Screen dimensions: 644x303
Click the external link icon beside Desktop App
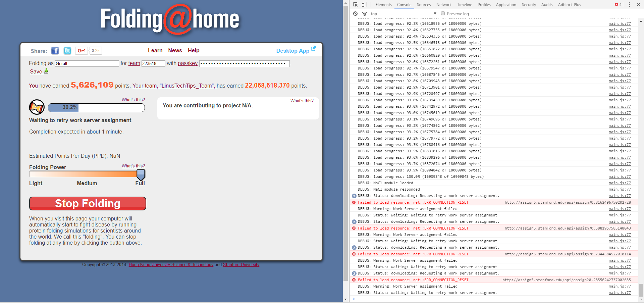coord(314,48)
